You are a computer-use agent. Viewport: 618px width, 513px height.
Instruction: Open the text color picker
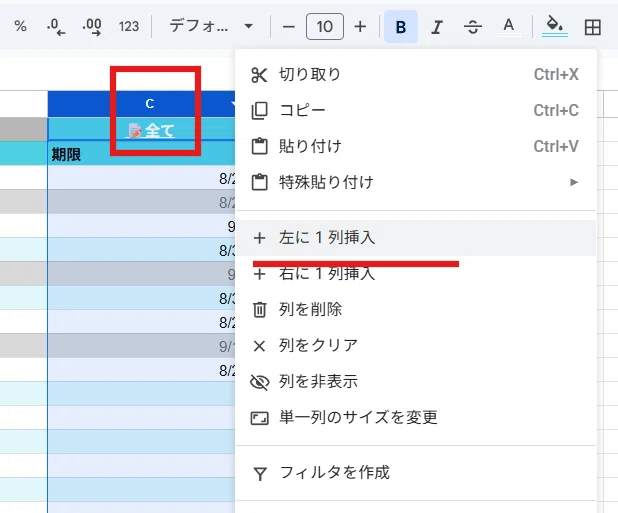coord(509,26)
